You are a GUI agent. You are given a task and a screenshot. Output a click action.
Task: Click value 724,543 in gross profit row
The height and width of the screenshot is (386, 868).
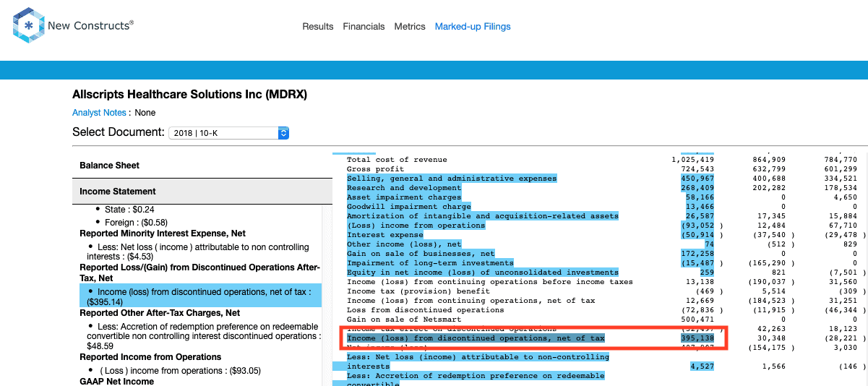[x=697, y=169]
